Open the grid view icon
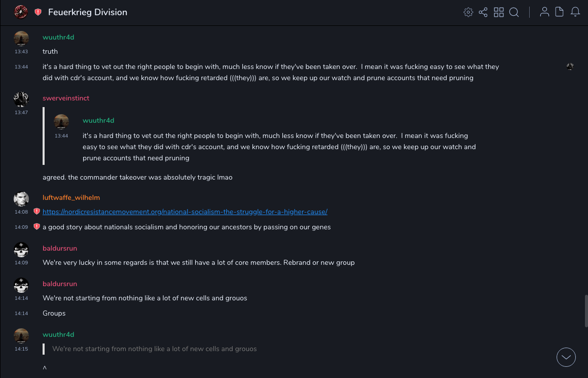This screenshot has height=378, width=588. (499, 12)
